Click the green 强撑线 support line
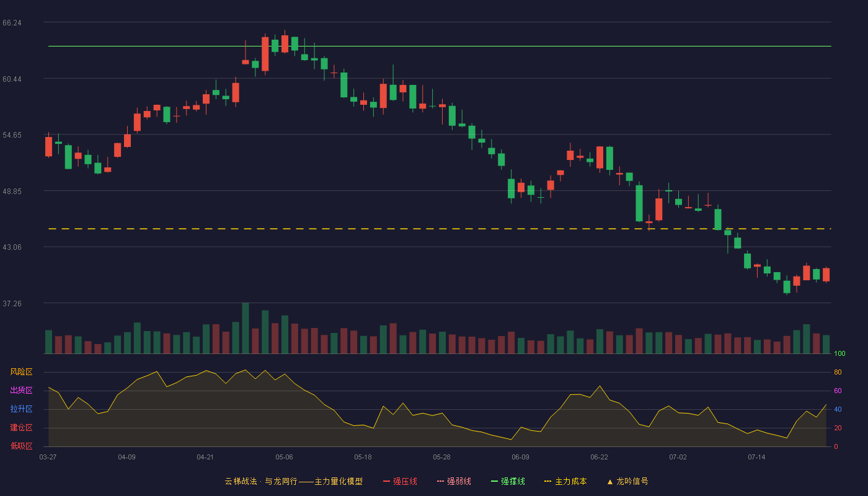 pos(440,46)
